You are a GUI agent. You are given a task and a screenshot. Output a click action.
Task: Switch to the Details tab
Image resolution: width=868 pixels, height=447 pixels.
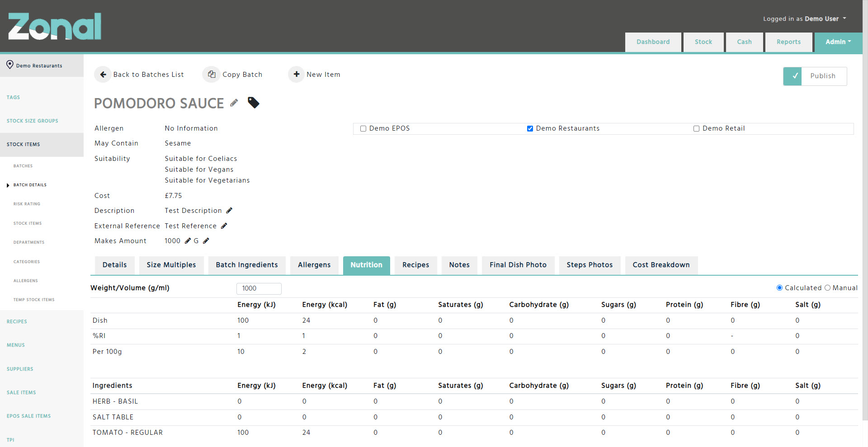(115, 265)
